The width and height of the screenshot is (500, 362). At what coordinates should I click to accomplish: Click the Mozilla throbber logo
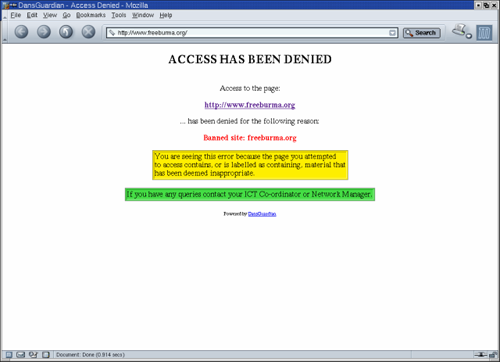click(484, 33)
